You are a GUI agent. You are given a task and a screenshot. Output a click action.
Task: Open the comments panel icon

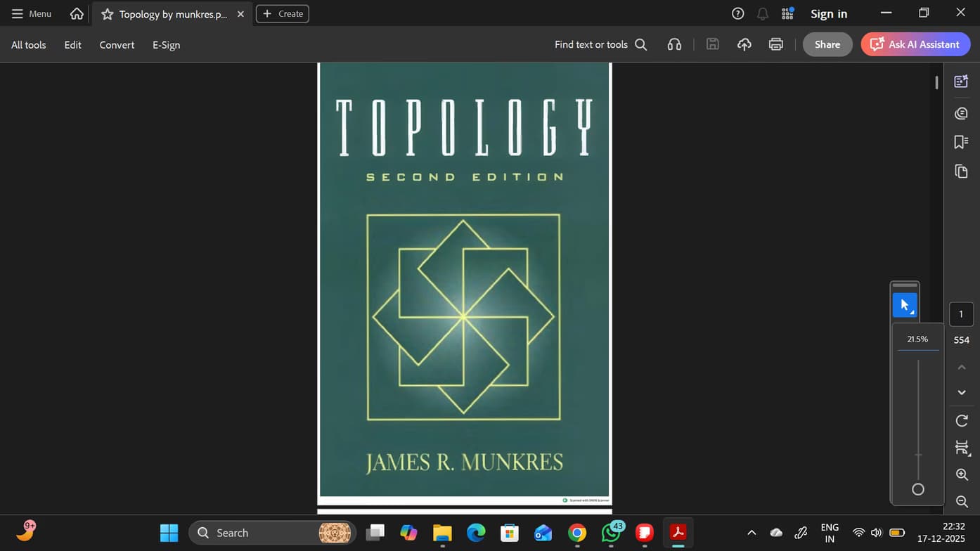pyautogui.click(x=961, y=113)
